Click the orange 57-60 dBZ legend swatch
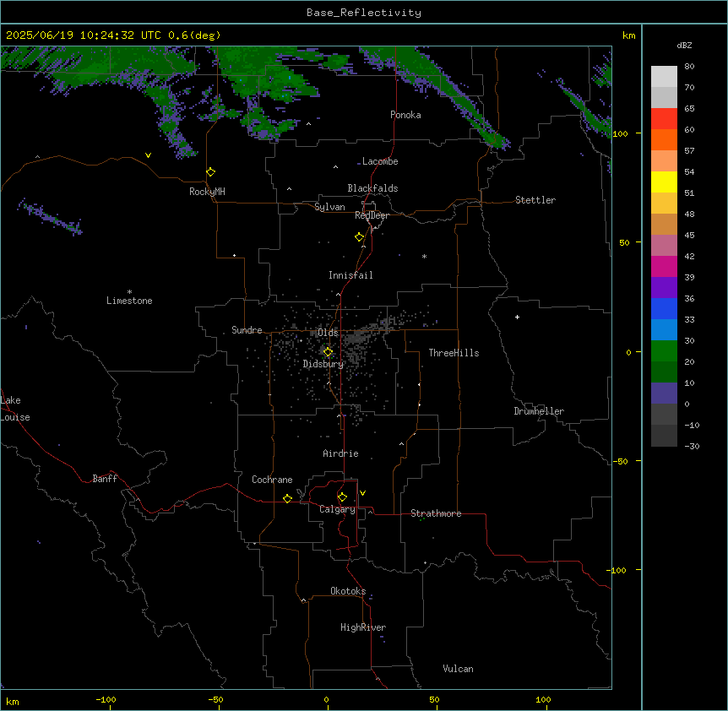Image resolution: width=728 pixels, height=711 pixels. coord(664,139)
